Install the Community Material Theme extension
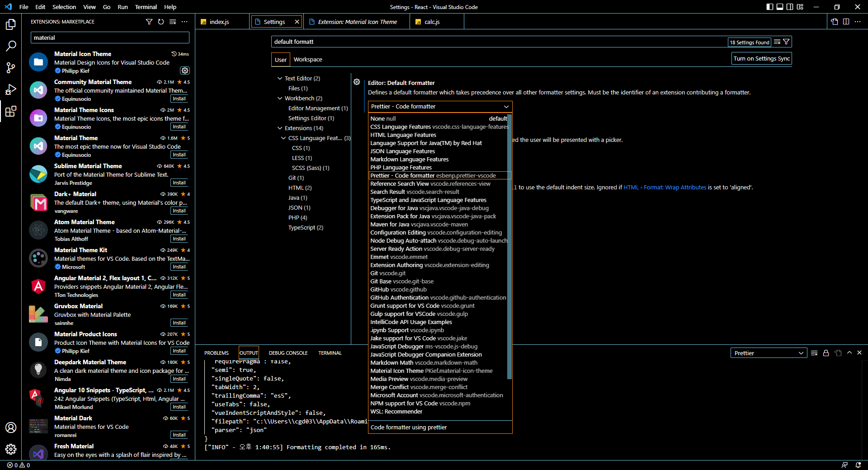 tap(179, 99)
